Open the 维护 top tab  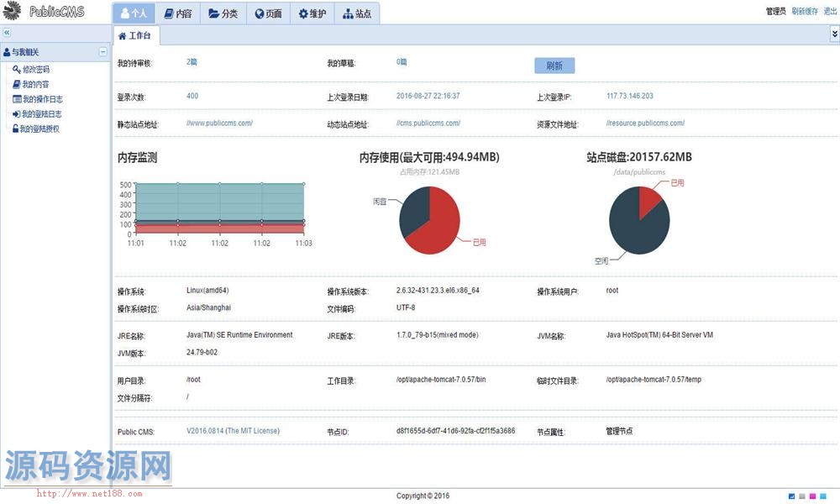(x=311, y=13)
